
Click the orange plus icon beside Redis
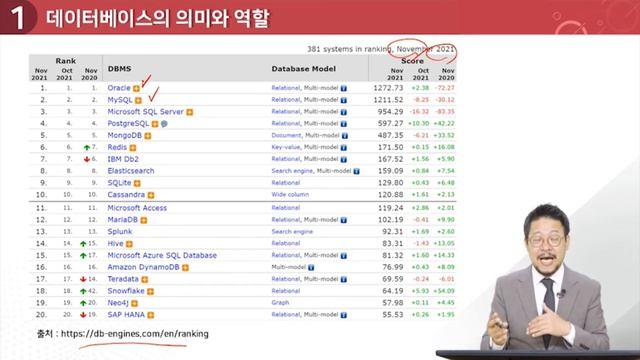133,147
